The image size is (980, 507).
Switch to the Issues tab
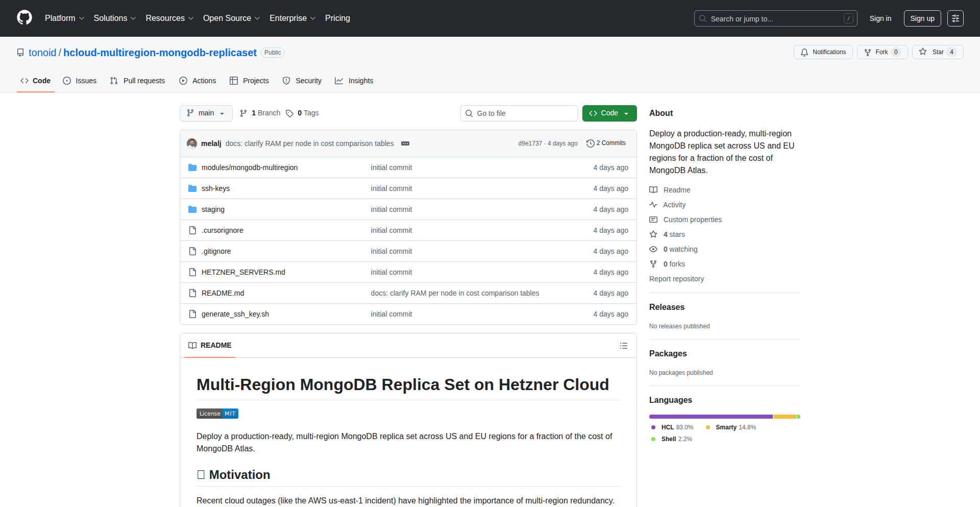click(80, 81)
